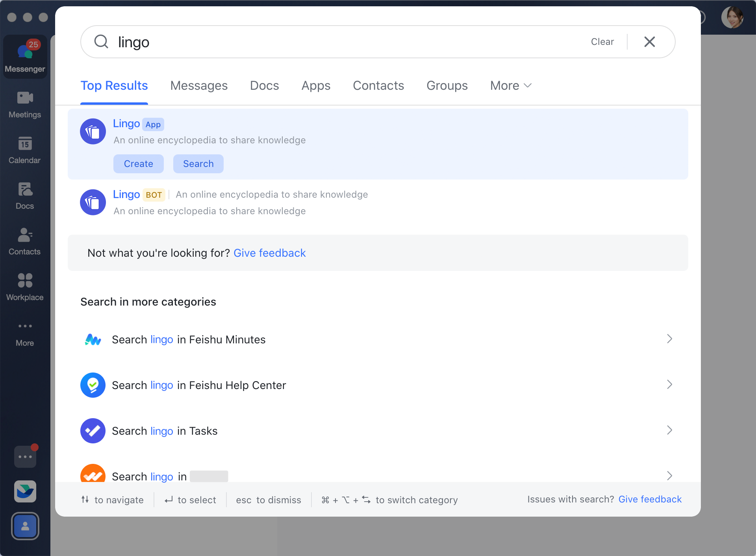Viewport: 756px width, 556px height.
Task: Click Create for the Lingo app
Action: [x=138, y=163]
